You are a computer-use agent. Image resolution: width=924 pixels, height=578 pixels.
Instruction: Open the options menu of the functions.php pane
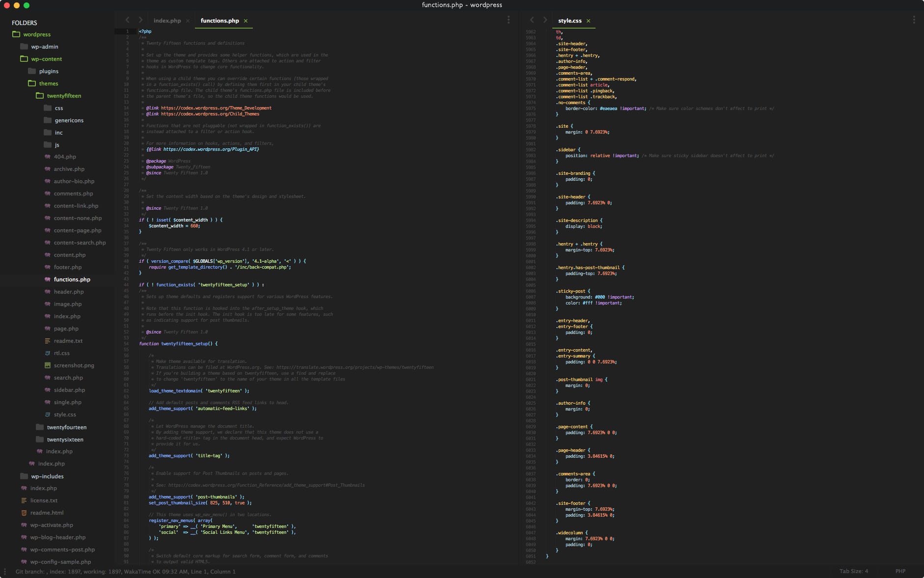pos(509,20)
